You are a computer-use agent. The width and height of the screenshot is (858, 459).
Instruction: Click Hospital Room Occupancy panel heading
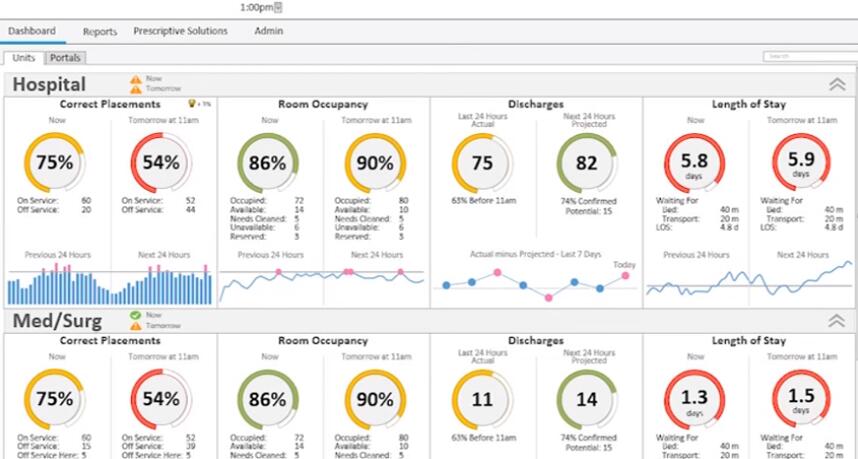(323, 104)
